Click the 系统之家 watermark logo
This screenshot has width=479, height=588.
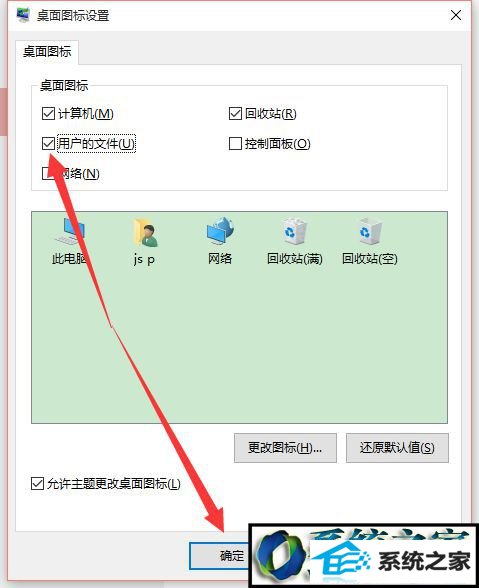tap(364, 556)
